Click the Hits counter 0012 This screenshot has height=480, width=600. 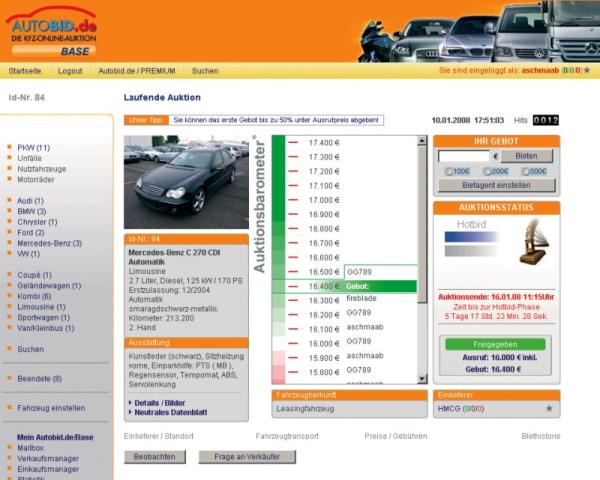click(546, 120)
